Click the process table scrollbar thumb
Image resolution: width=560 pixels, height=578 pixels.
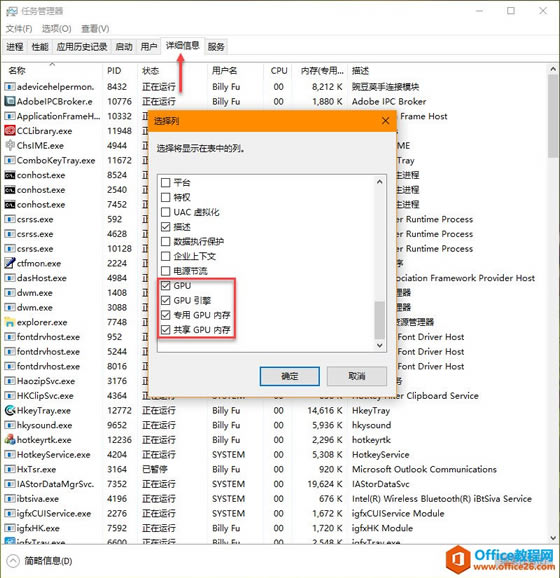tap(553, 116)
